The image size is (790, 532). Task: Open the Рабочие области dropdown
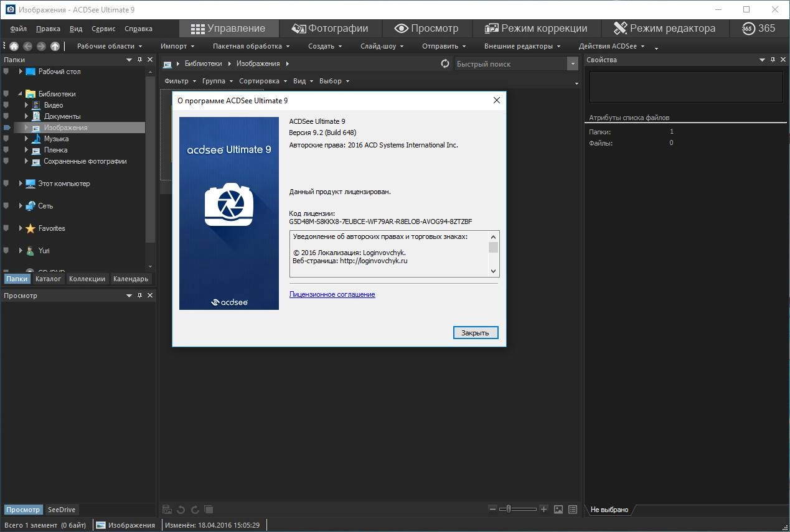point(109,46)
